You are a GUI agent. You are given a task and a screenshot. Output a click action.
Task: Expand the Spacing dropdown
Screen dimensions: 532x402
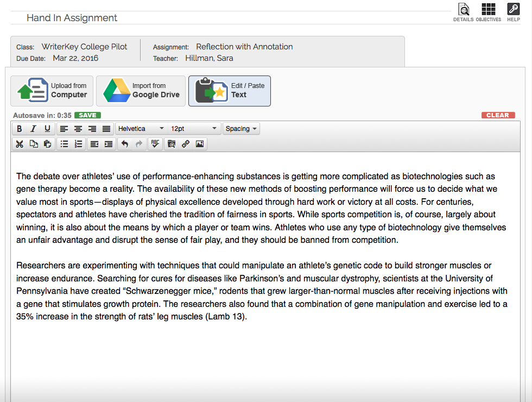click(241, 129)
